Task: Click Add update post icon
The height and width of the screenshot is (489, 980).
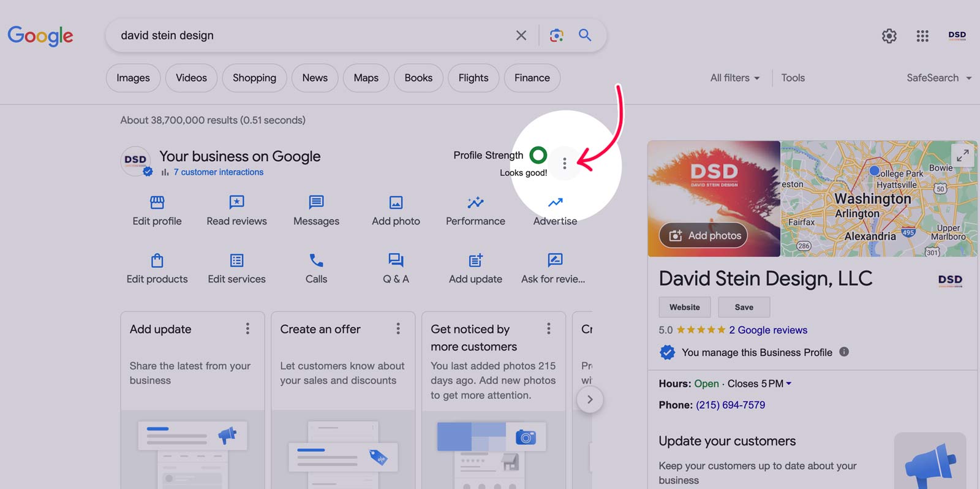Action: click(x=475, y=260)
